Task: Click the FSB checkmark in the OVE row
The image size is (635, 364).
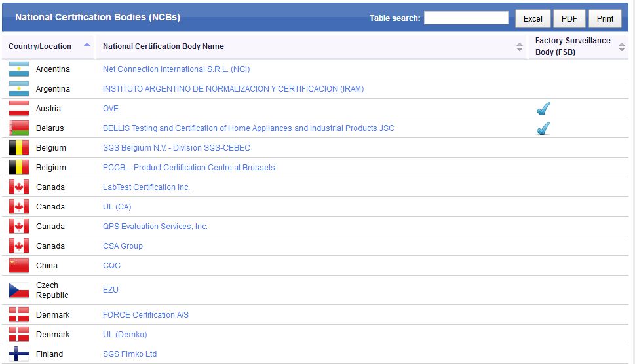Action: pos(543,109)
